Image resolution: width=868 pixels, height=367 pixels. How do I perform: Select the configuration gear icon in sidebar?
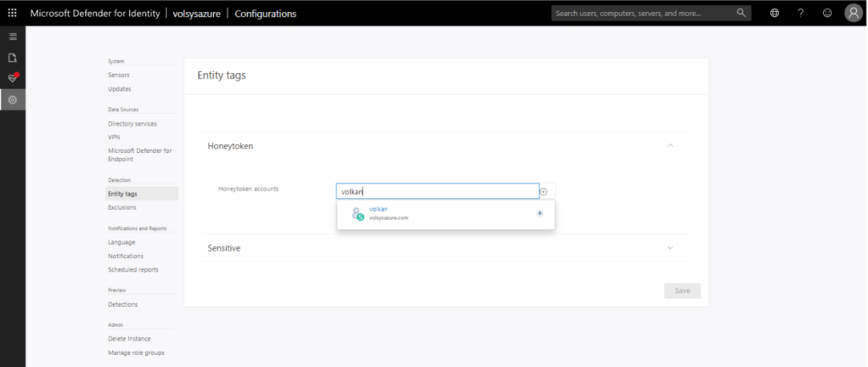[x=13, y=99]
